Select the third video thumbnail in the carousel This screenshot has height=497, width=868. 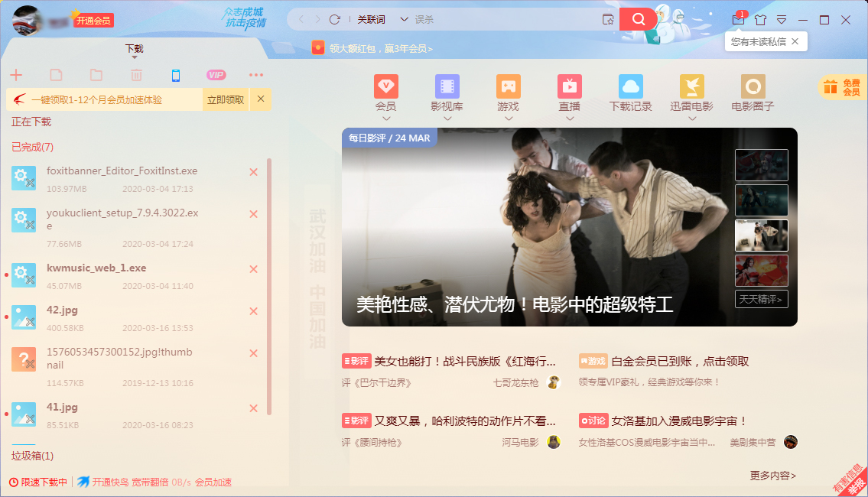point(761,236)
